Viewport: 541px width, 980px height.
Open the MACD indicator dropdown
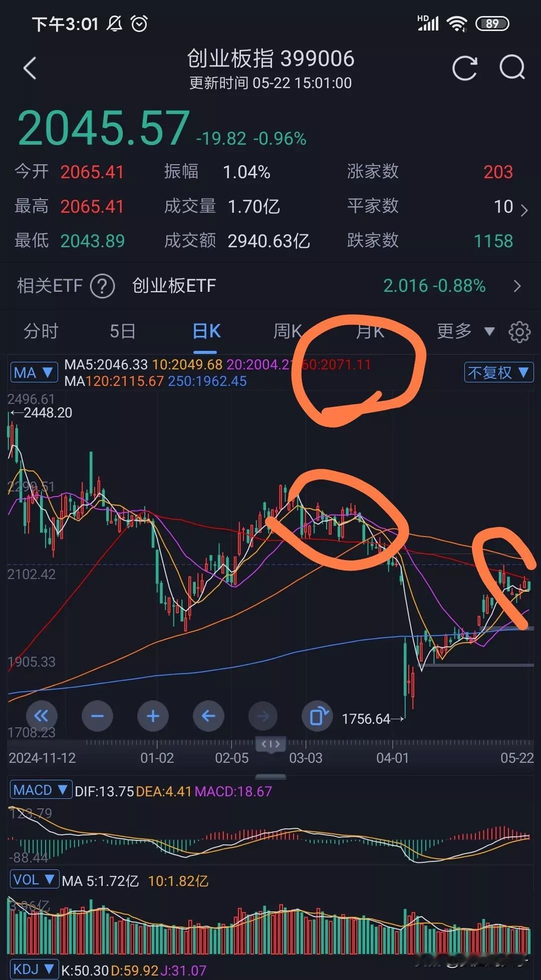(x=41, y=790)
